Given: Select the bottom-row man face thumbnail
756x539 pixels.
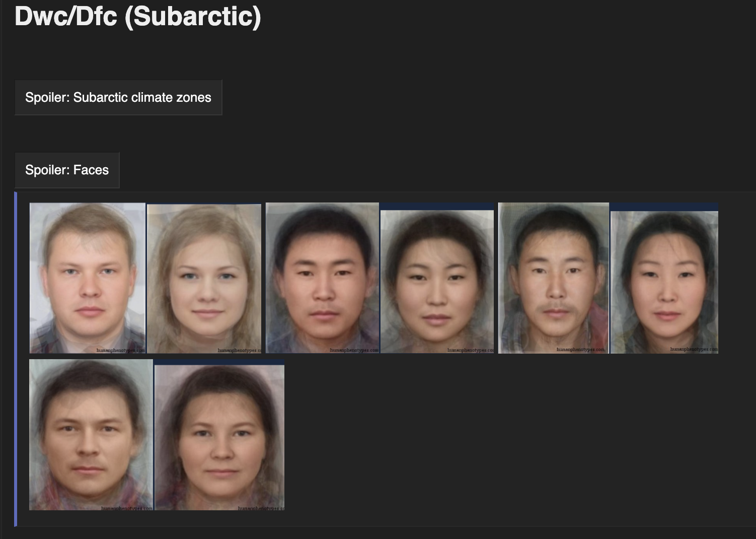Looking at the screenshot, I should (x=91, y=435).
